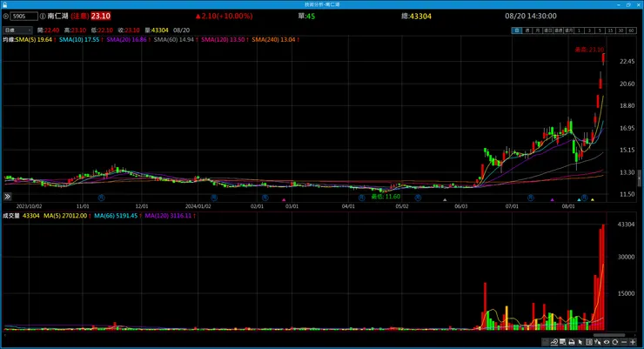This screenshot has width=644, height=349.
Task: Click the crosshair cursor icon in bottom toolbar
Action: coord(598,342)
